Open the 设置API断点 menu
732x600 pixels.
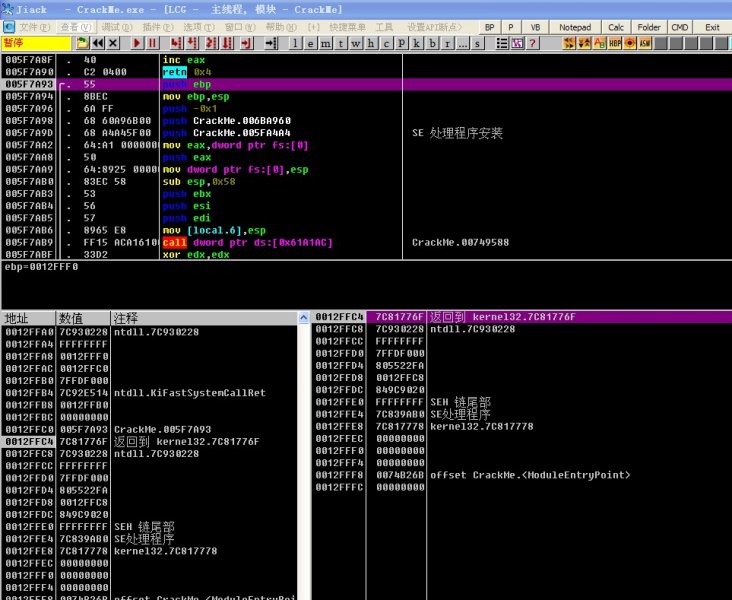click(434, 27)
